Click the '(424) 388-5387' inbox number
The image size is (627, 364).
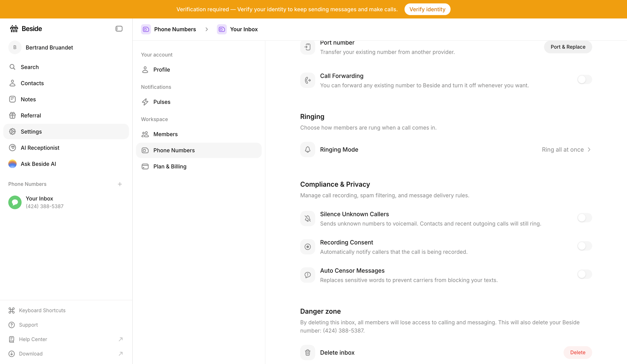44,206
